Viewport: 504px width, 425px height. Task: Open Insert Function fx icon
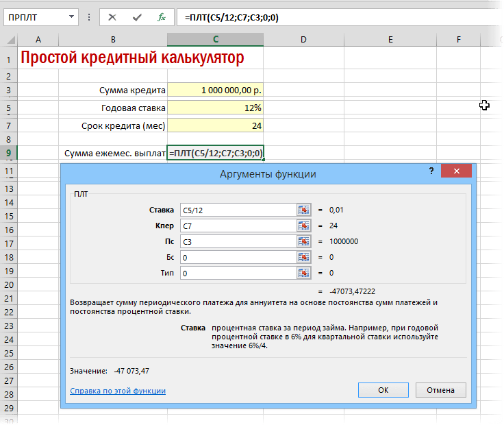coord(162,17)
